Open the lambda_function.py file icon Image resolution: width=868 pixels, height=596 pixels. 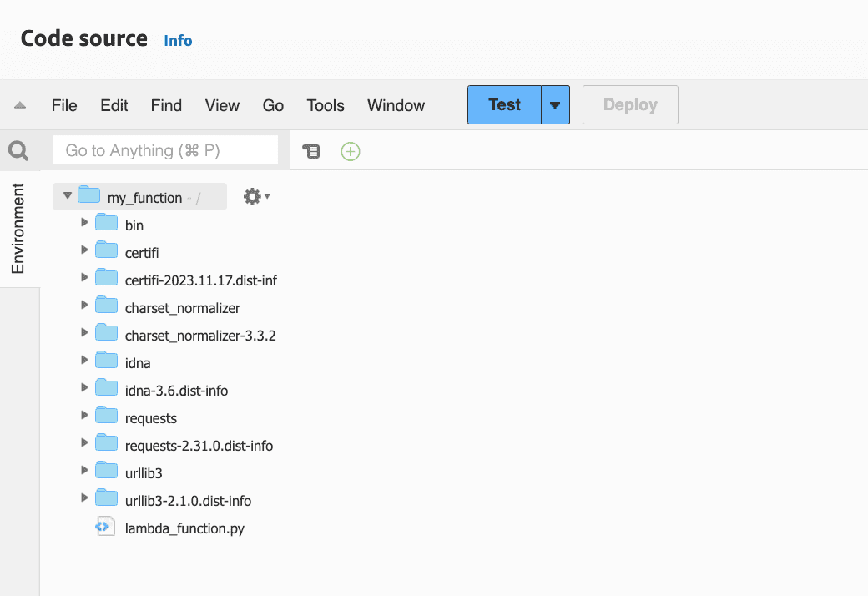[104, 526]
